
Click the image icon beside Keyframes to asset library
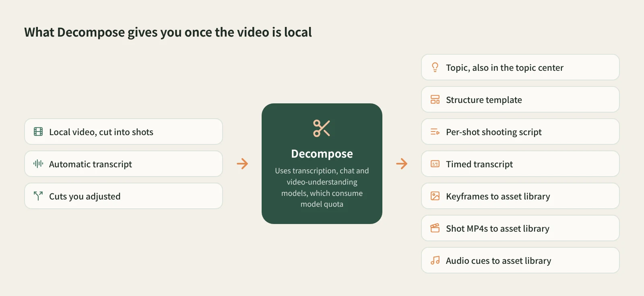[x=435, y=196]
